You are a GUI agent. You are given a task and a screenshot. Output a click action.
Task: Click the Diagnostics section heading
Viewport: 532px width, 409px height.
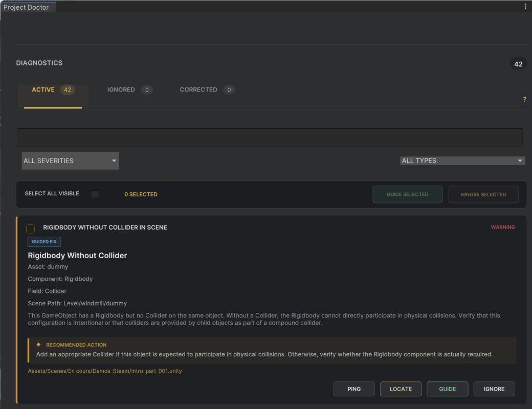pos(39,63)
